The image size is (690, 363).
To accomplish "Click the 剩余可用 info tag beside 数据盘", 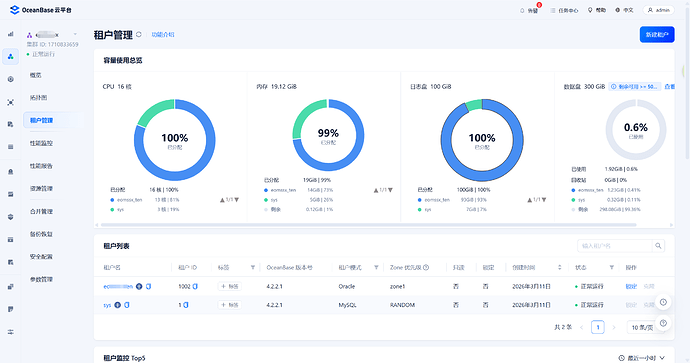I will point(635,87).
